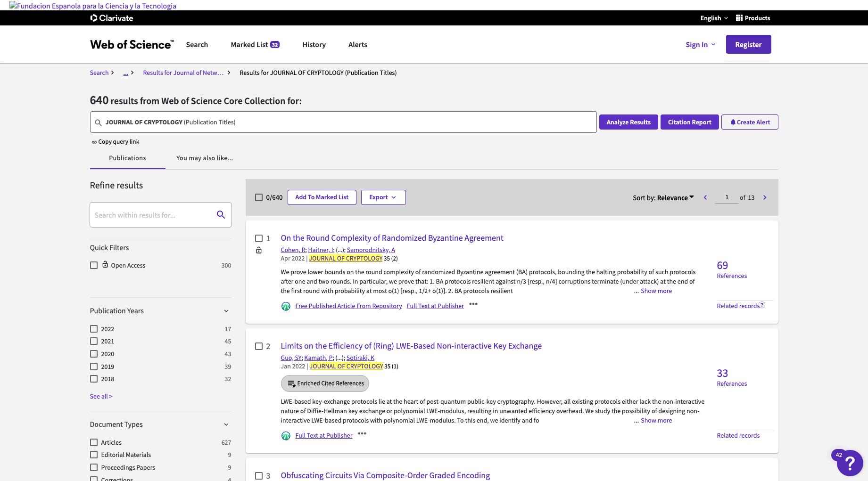This screenshot has width=868, height=481.
Task: Open Obfuscating Circuits Graded Encoding article
Action: point(385,475)
